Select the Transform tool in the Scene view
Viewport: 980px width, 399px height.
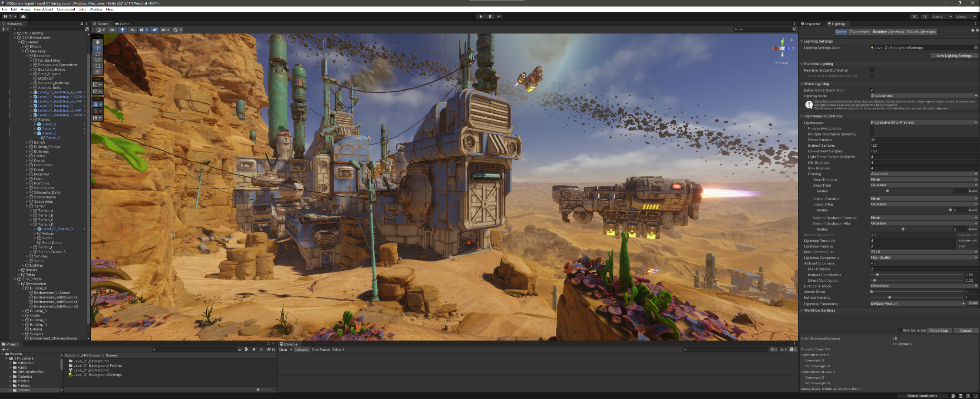[x=97, y=72]
